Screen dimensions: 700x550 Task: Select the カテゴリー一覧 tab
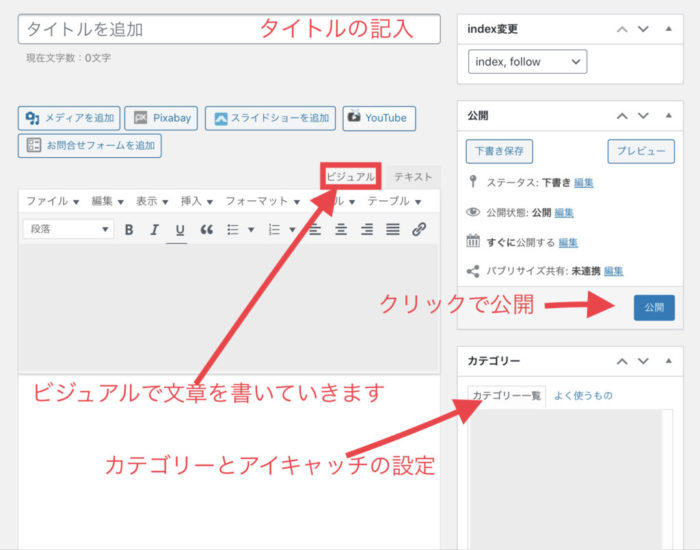click(506, 396)
